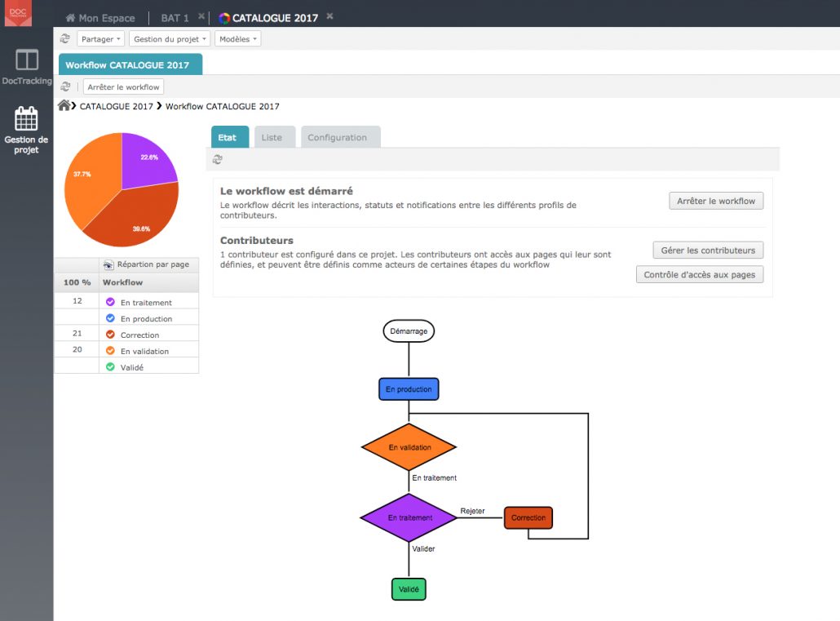840x621 pixels.
Task: Open the Partager dropdown
Action: [100, 38]
